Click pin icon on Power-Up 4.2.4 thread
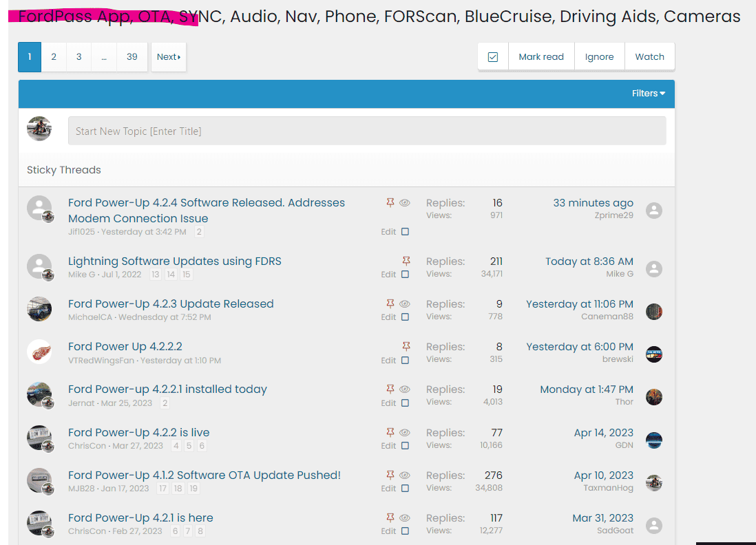 [x=390, y=203]
